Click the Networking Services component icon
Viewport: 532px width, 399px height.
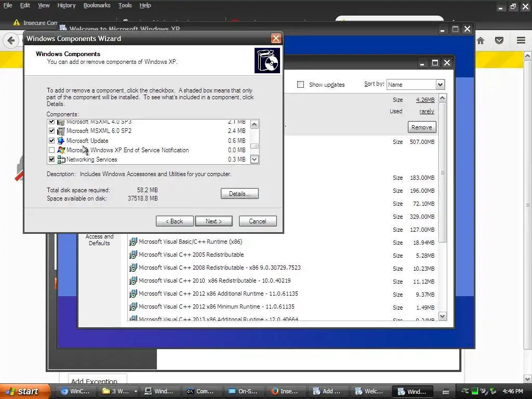coord(61,159)
